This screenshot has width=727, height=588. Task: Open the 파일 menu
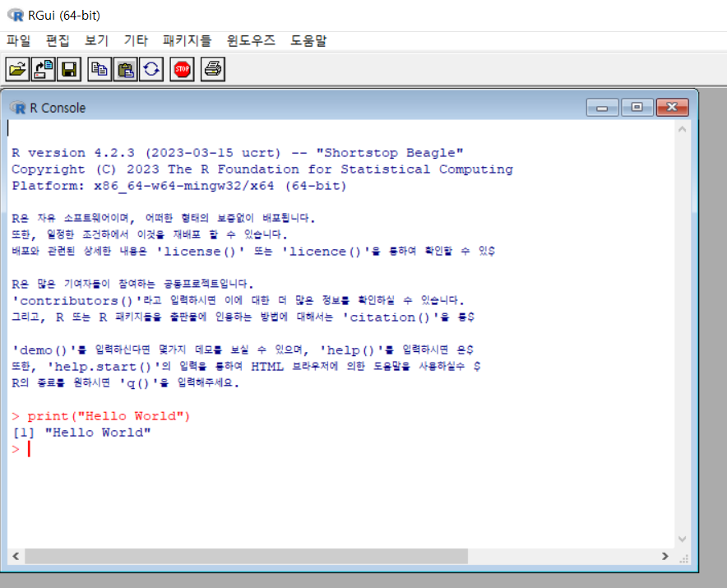(x=18, y=41)
